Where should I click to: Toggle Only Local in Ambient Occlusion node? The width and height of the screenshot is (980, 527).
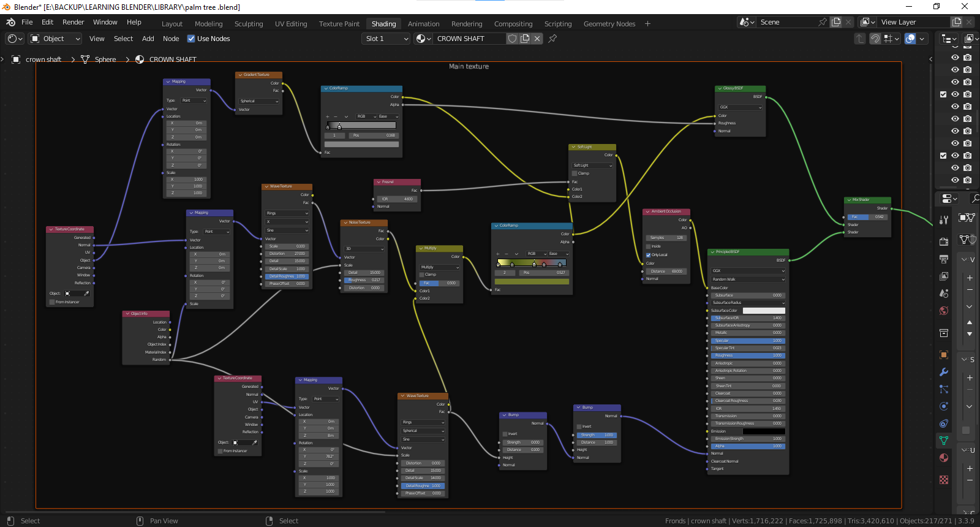pyautogui.click(x=648, y=255)
